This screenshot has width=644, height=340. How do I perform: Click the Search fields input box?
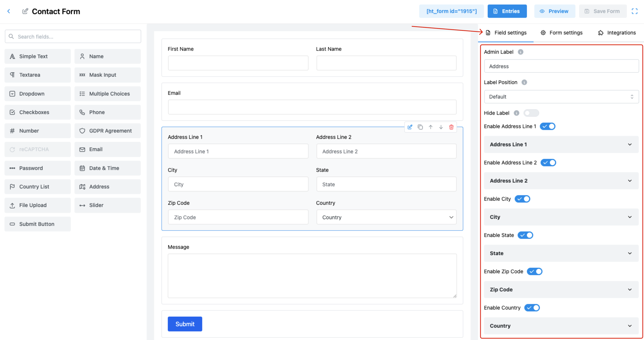pos(73,37)
